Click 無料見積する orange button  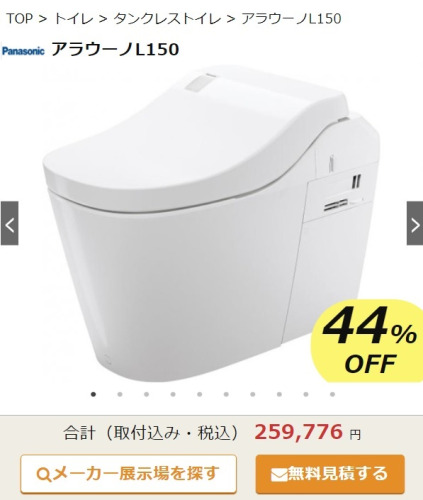330,474
